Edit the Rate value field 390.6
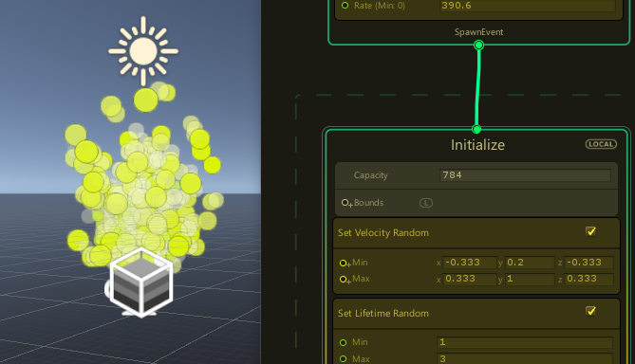This screenshot has width=635, height=364. point(528,6)
